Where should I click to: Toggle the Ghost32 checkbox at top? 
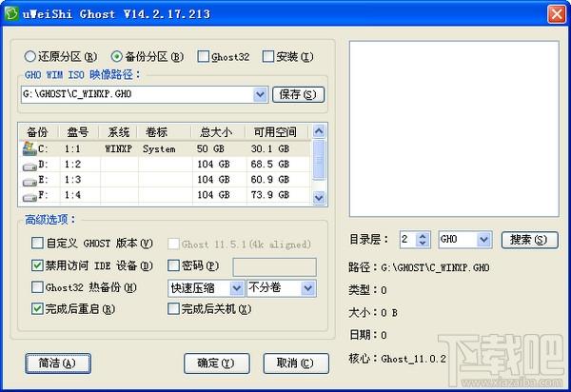(204, 56)
